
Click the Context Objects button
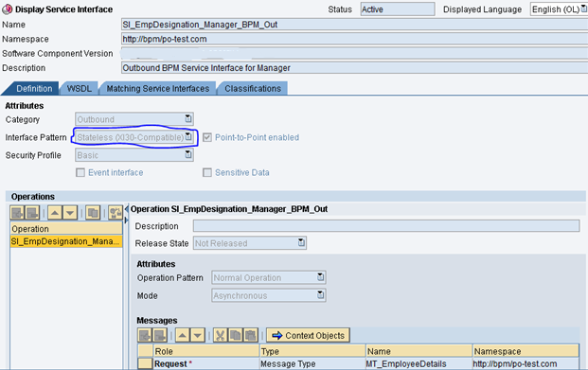308,335
